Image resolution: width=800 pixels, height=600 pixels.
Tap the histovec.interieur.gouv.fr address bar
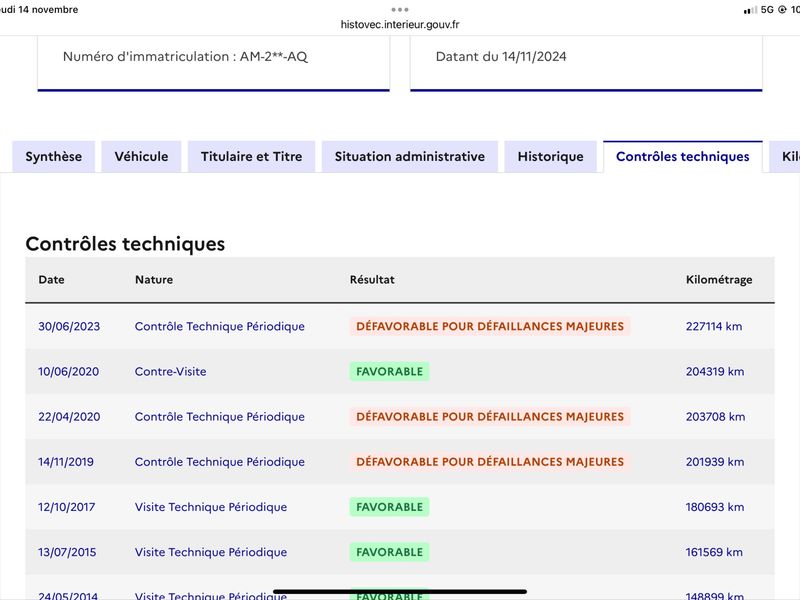pos(400,24)
